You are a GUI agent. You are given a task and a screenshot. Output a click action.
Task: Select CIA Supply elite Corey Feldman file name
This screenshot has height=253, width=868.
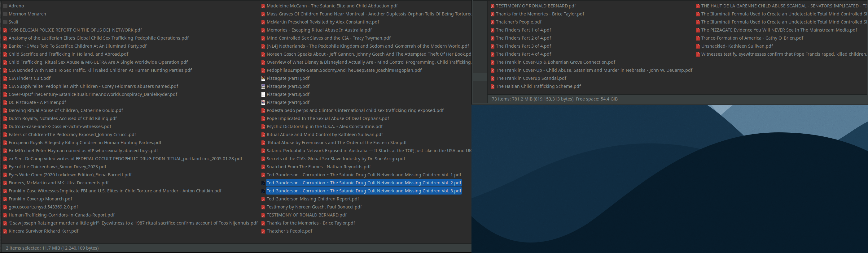tap(93, 87)
